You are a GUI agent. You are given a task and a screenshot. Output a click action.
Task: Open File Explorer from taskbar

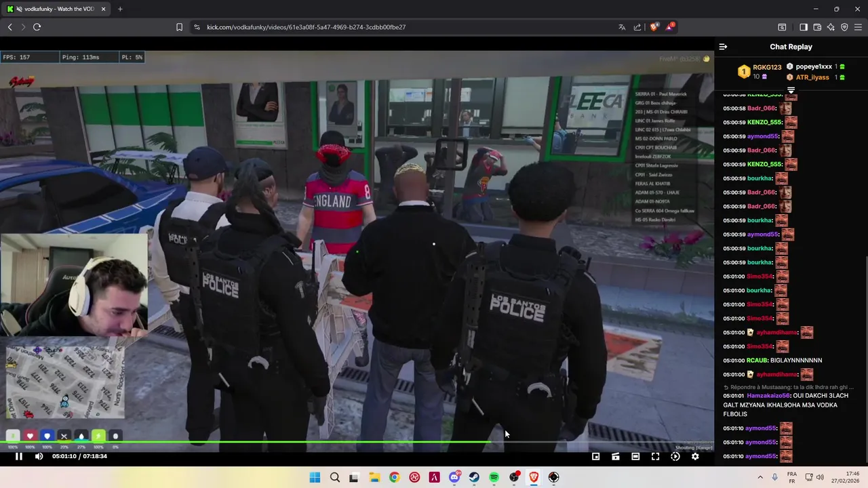[374, 478]
